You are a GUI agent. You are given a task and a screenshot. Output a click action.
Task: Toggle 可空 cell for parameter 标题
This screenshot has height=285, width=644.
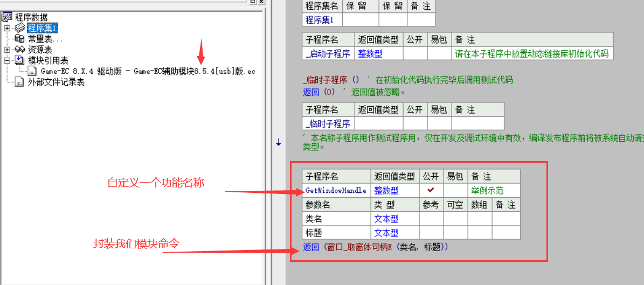point(455,232)
